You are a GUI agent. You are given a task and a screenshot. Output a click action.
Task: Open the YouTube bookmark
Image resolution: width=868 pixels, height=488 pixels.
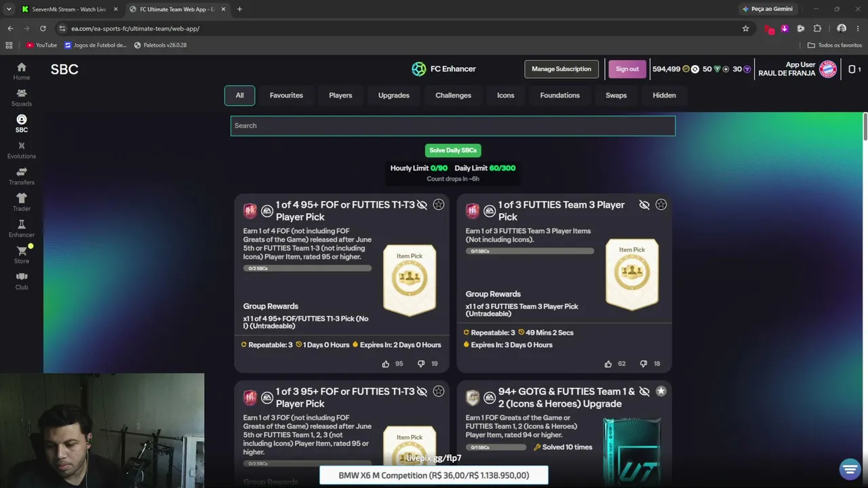pos(41,45)
